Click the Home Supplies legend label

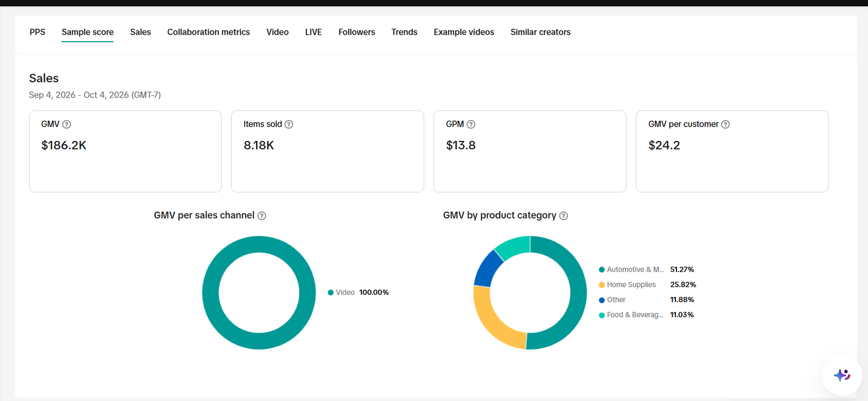[631, 284]
